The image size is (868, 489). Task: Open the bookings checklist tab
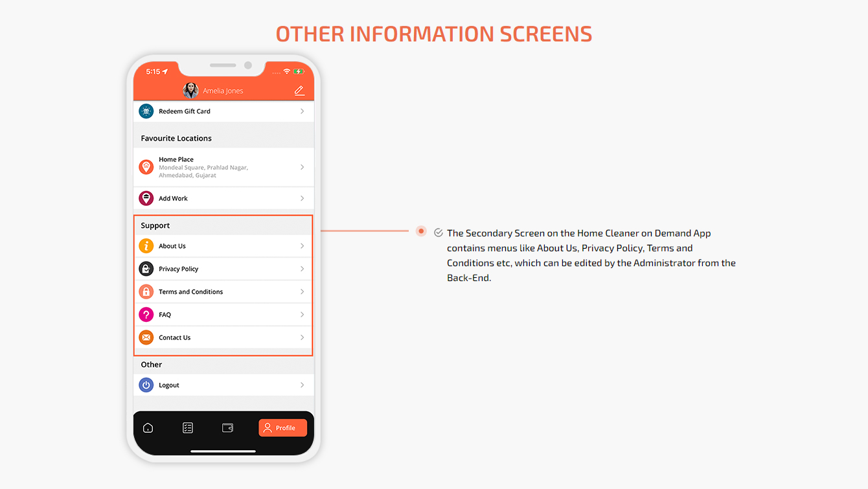188,427
